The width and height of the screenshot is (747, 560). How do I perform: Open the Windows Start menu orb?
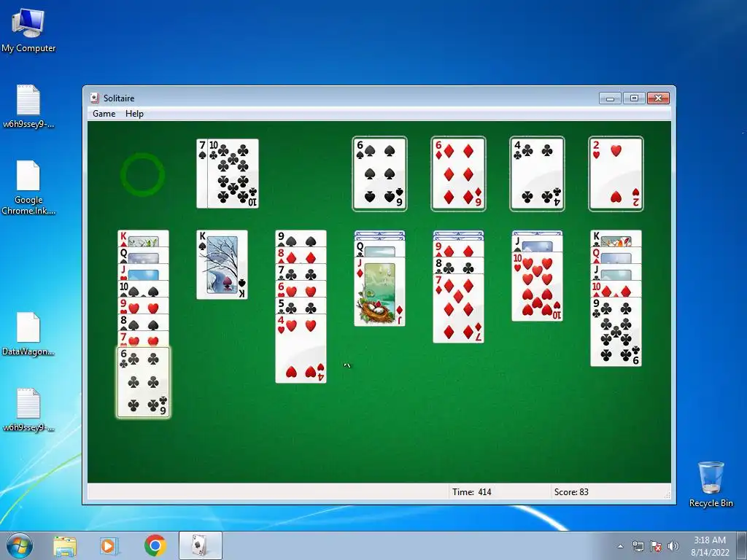click(20, 545)
